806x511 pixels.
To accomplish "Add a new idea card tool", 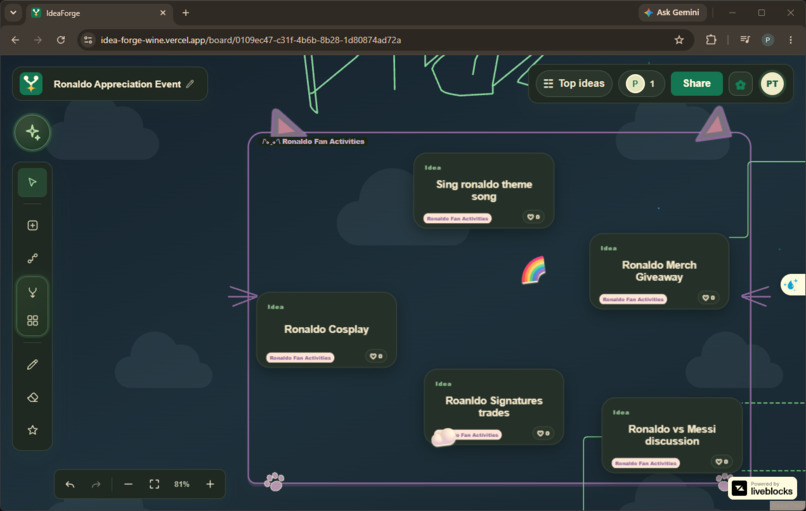I will 32,225.
